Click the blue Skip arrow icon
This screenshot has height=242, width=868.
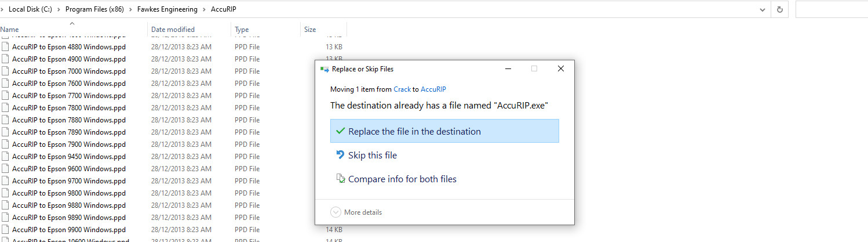pos(340,155)
